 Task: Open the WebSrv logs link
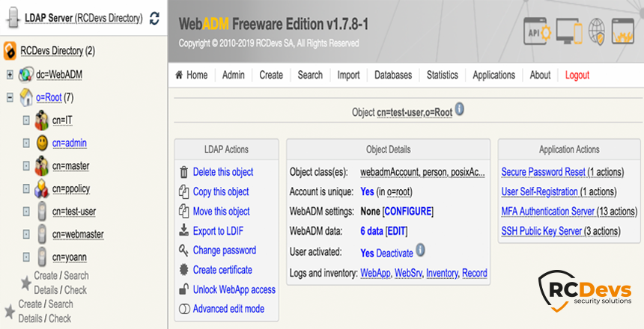coord(408,273)
